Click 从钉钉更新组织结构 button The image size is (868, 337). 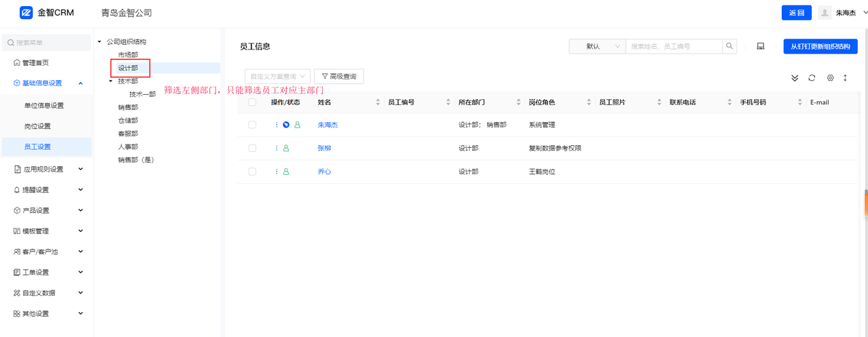coord(820,46)
